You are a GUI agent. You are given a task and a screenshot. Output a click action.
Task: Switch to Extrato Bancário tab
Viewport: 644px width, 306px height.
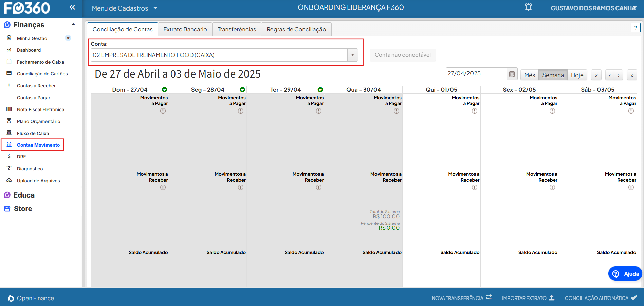(x=185, y=29)
